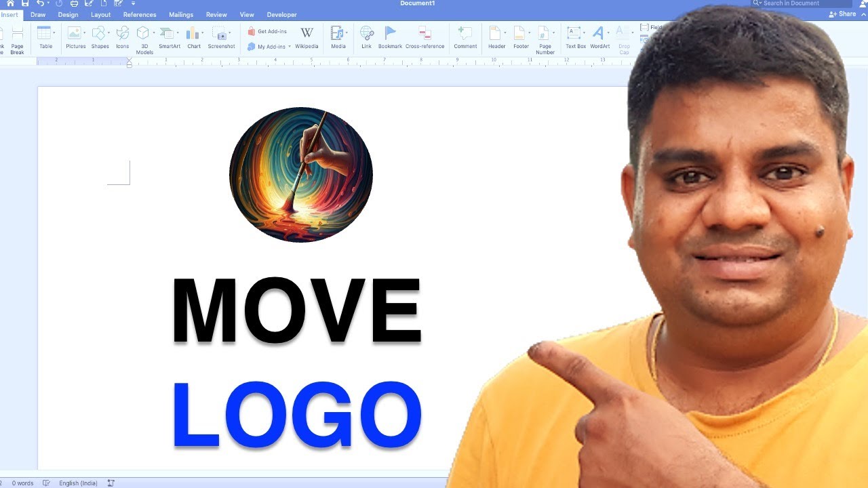Open the Design tab
The width and height of the screenshot is (868, 488).
pos(68,14)
